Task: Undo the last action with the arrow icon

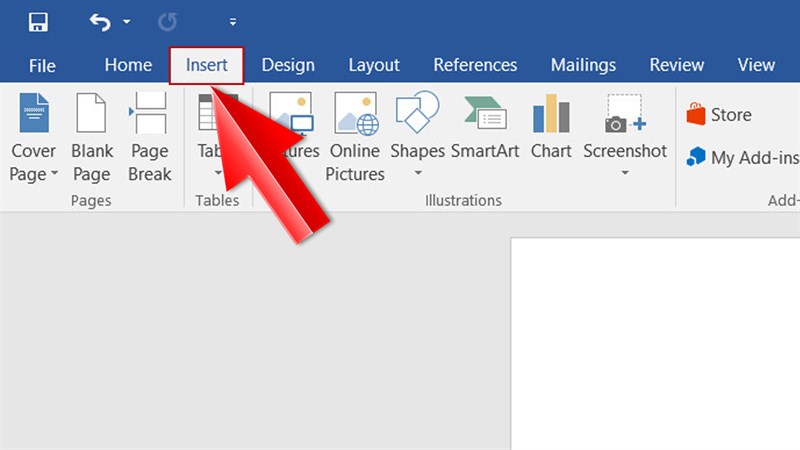Action: pyautogui.click(x=100, y=22)
